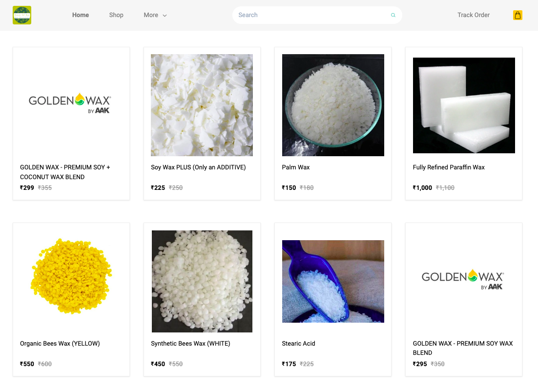Open the Fully Refined Paraffin Wax image
This screenshot has height=392, width=538.
coord(464,105)
